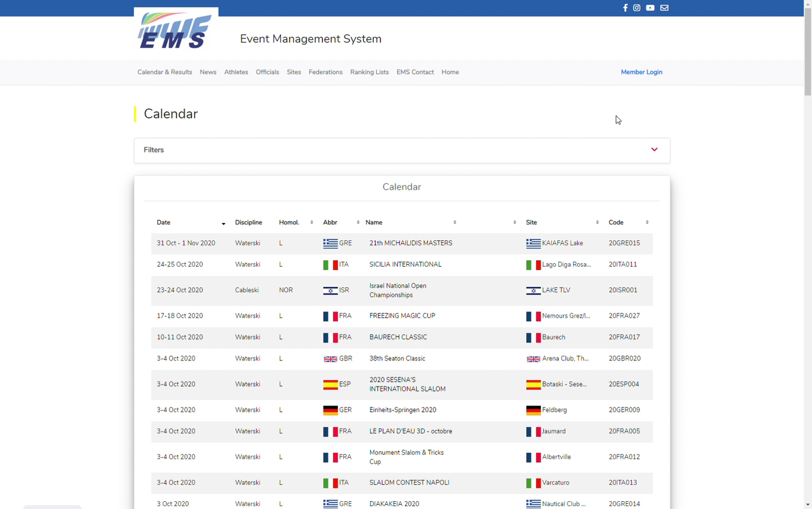The width and height of the screenshot is (812, 509).
Task: Sort by the Name column arrows
Action: (x=454, y=222)
